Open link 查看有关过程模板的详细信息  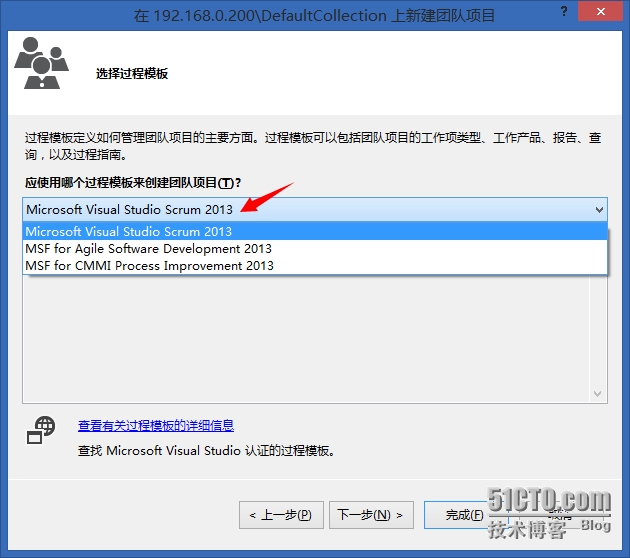click(x=156, y=425)
